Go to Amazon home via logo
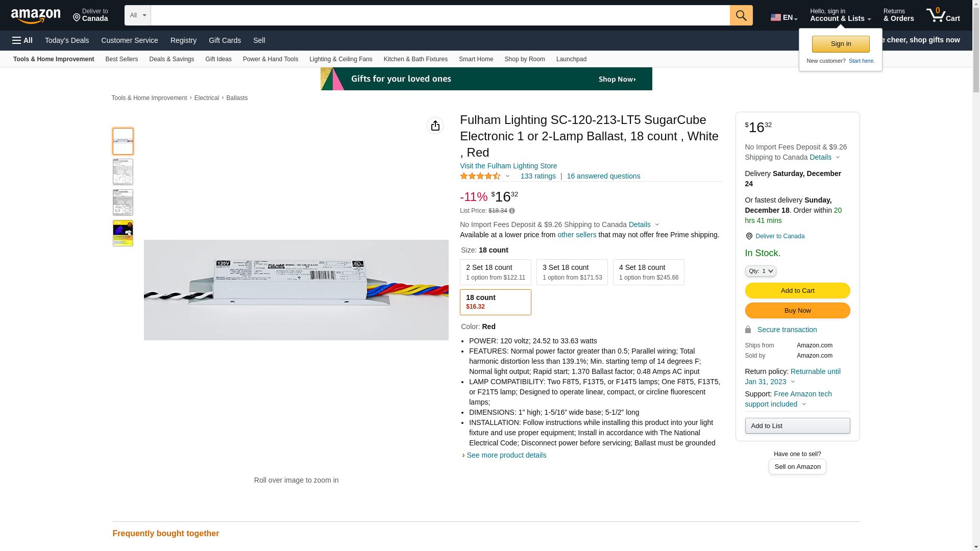This screenshot has height=551, width=980. (36, 16)
